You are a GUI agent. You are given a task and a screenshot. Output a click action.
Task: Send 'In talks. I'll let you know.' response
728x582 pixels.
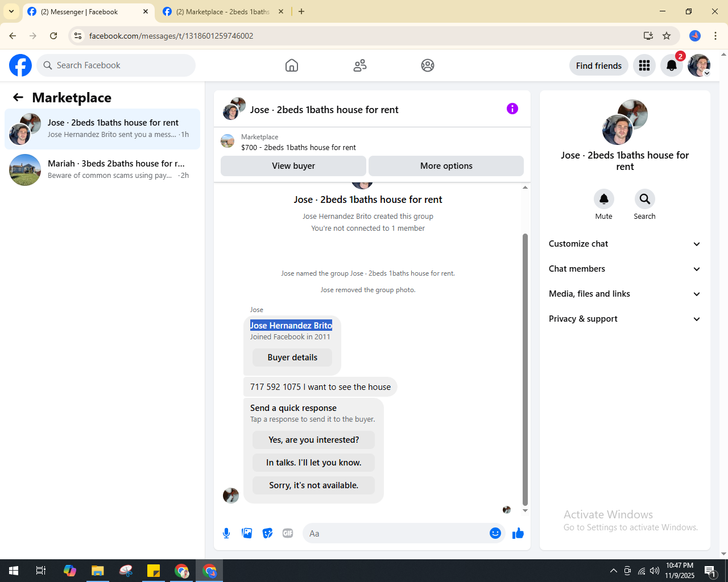coord(314,463)
